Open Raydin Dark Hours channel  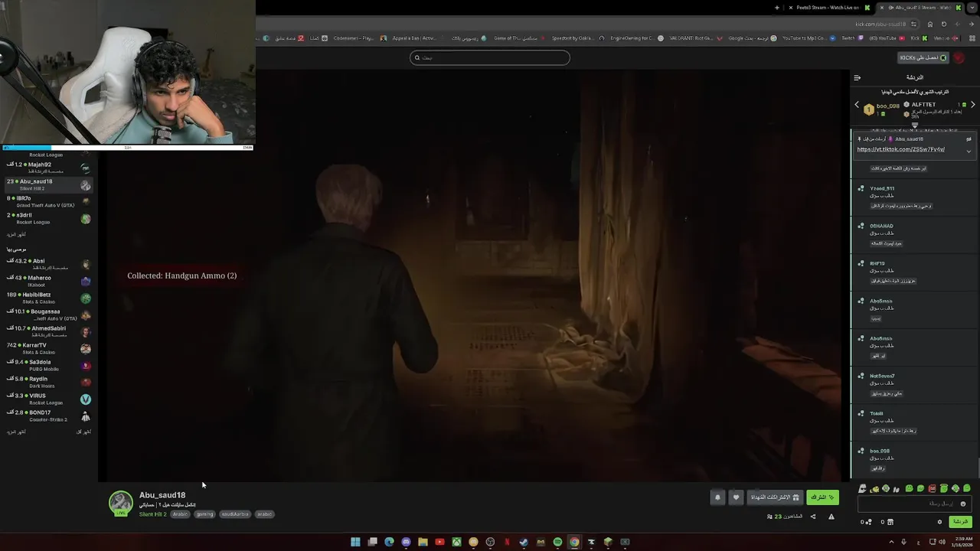pyautogui.click(x=49, y=382)
